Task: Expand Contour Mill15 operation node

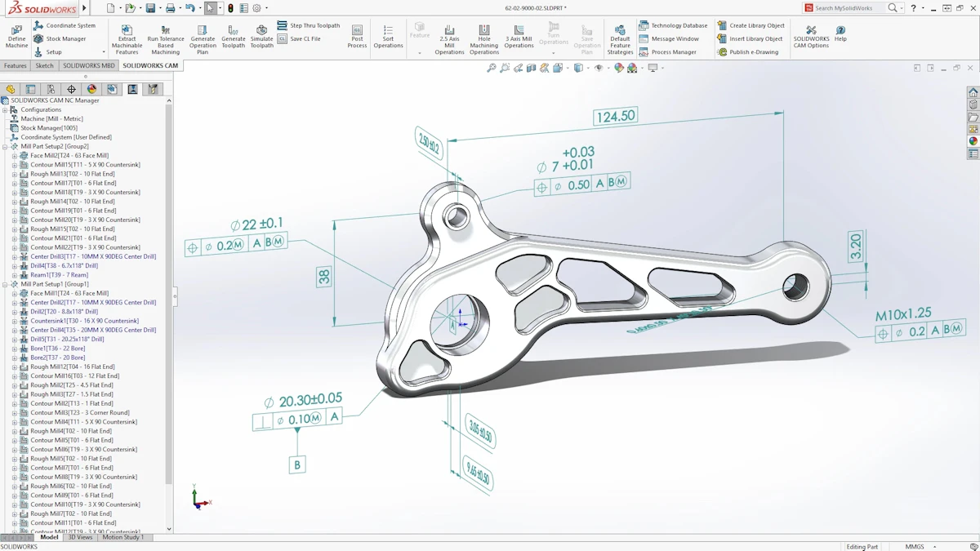Action: [14, 165]
